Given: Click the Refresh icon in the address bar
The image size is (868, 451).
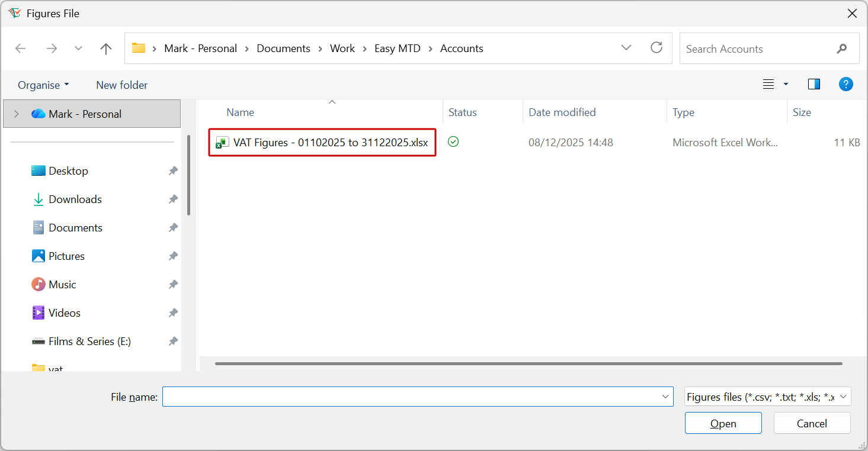Looking at the screenshot, I should [656, 48].
